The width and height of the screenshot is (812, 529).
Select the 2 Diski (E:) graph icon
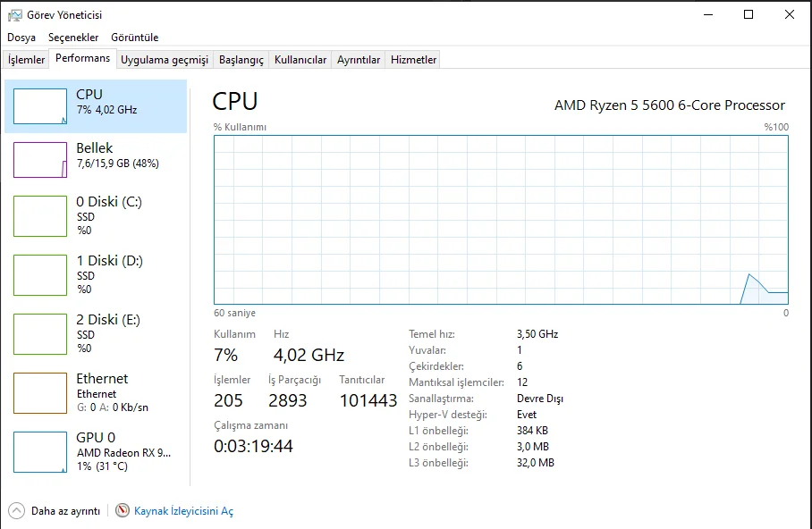(40, 334)
